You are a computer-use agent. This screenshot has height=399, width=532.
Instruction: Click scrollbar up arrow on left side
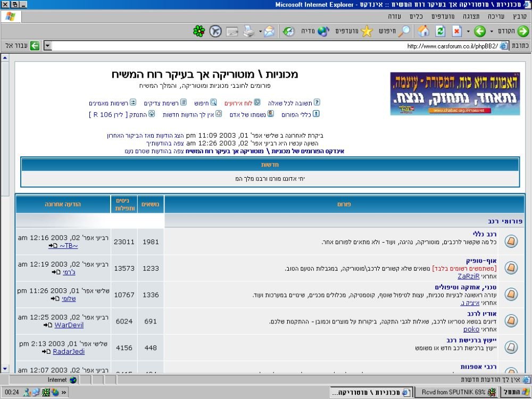pyautogui.click(x=5, y=57)
